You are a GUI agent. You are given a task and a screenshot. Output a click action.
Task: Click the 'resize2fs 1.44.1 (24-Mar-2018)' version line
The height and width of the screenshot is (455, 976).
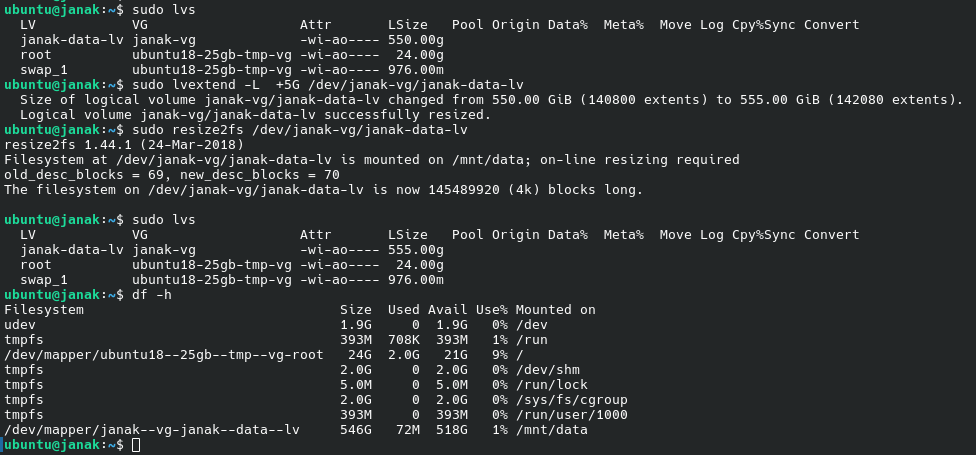[120, 145]
